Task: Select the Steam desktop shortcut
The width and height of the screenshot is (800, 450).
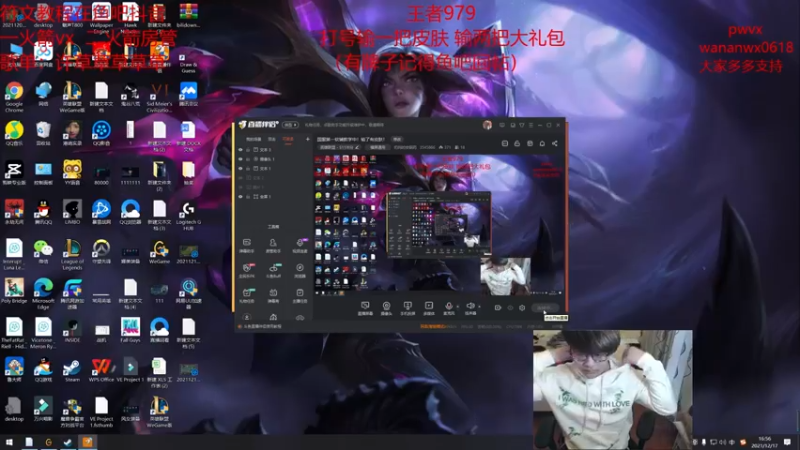Action: [72, 370]
